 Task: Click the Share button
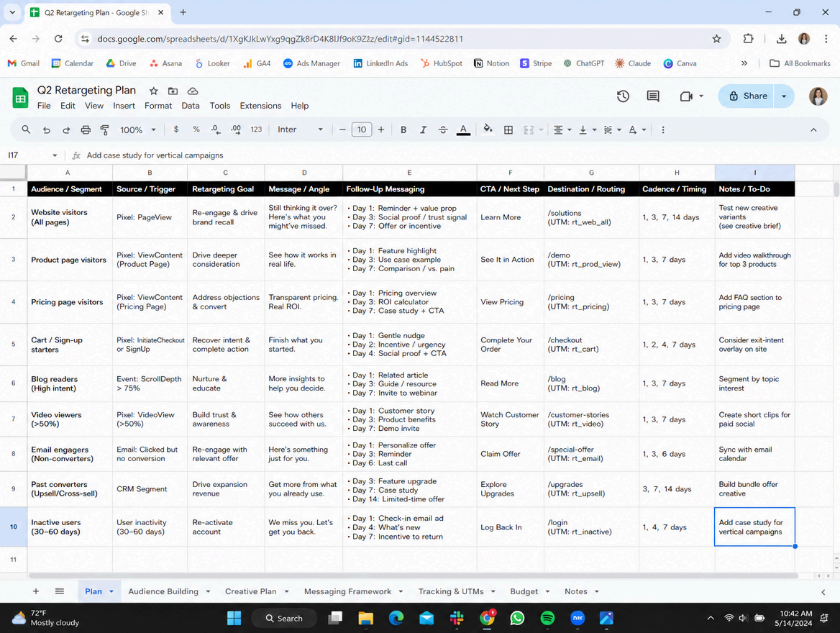coord(747,96)
